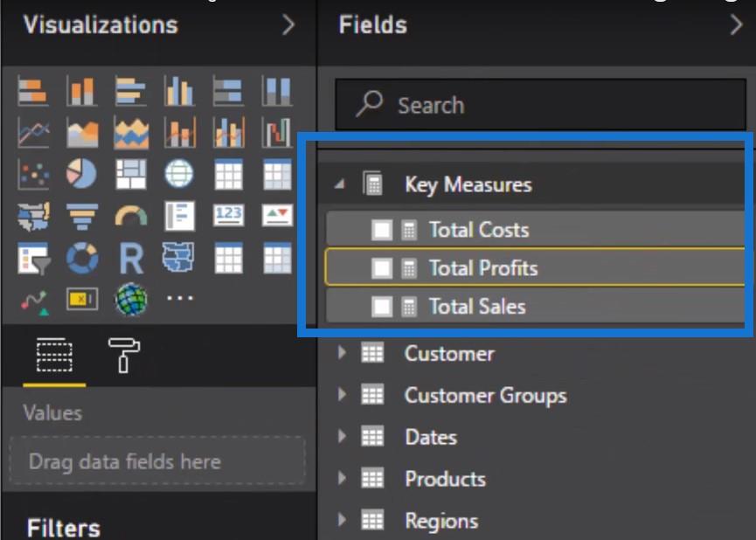Insert a stacked area chart visual

coord(130,133)
